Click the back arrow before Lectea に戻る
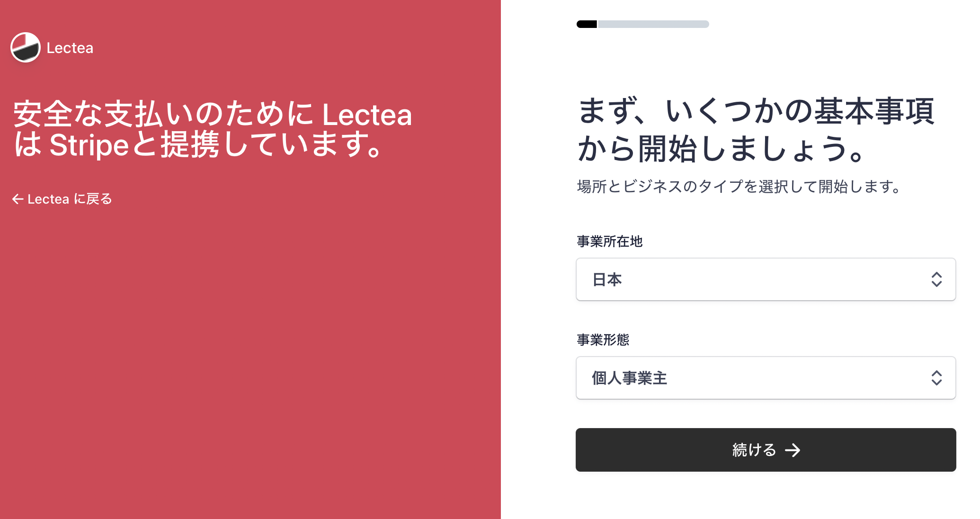The image size is (980, 519). (x=18, y=199)
